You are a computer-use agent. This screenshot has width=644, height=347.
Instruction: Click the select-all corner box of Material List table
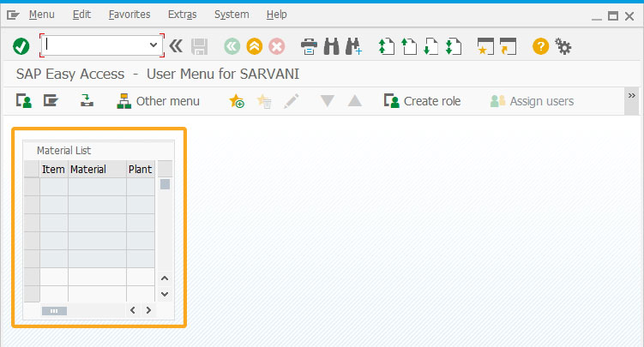tap(32, 169)
